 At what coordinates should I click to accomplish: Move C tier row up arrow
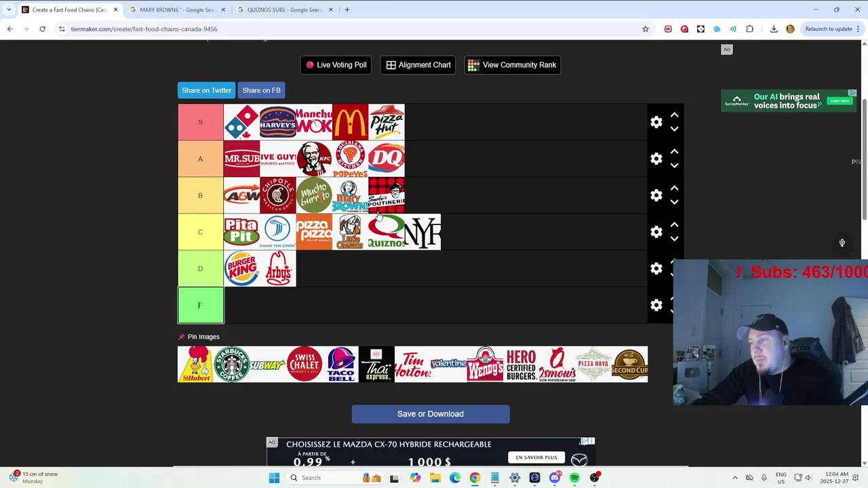(x=674, y=225)
